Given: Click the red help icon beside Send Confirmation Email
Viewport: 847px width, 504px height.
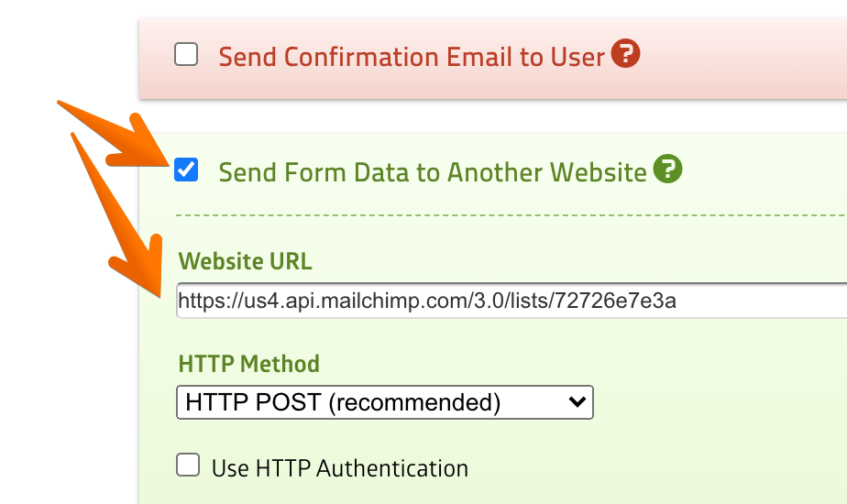Looking at the screenshot, I should click(625, 54).
